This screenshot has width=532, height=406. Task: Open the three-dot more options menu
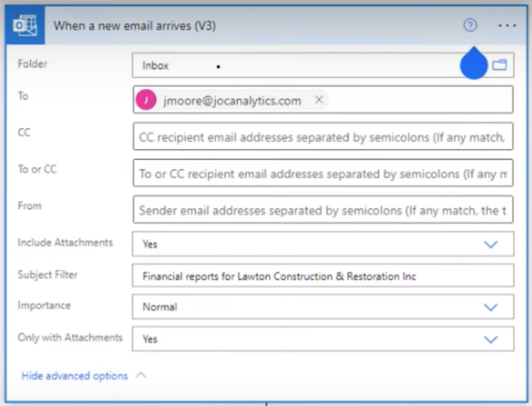[x=507, y=26]
